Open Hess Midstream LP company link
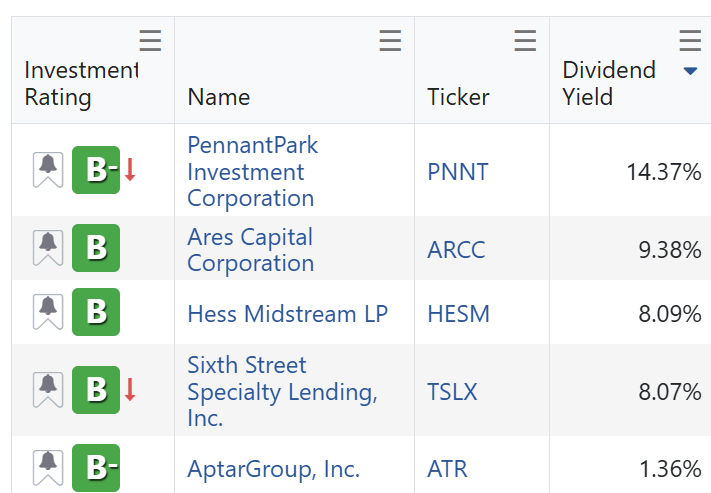This screenshot has height=493, width=711. [x=287, y=314]
